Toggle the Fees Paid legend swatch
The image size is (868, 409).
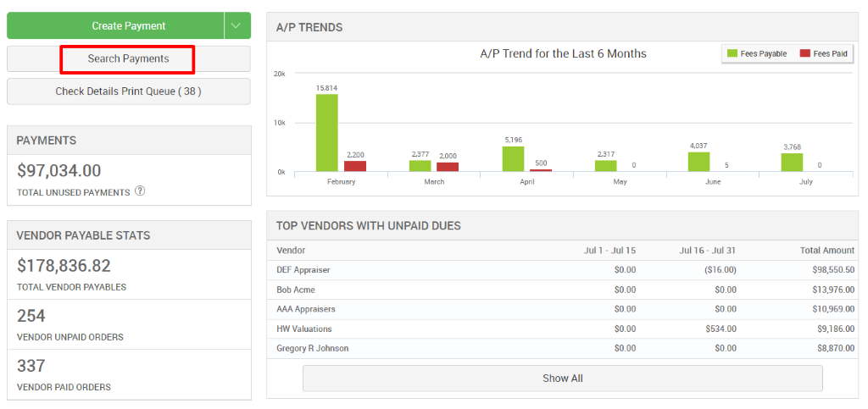pyautogui.click(x=804, y=53)
